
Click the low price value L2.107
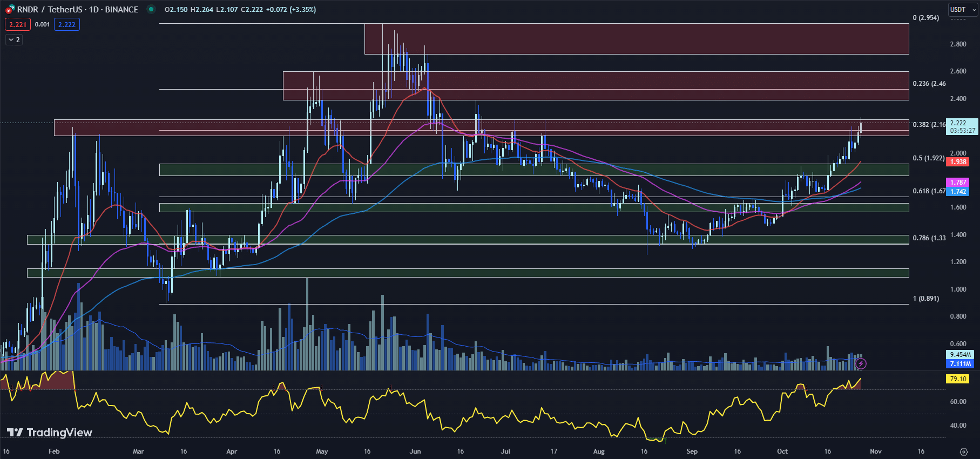[227, 10]
